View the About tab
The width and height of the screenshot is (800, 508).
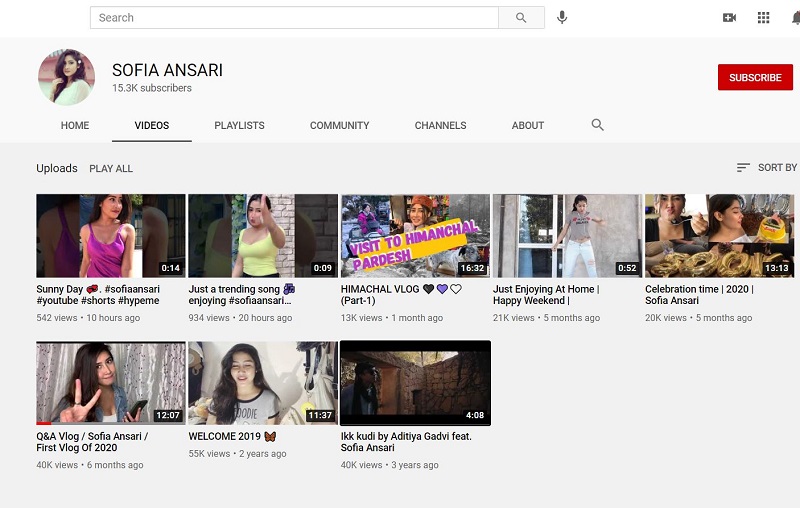pyautogui.click(x=528, y=125)
